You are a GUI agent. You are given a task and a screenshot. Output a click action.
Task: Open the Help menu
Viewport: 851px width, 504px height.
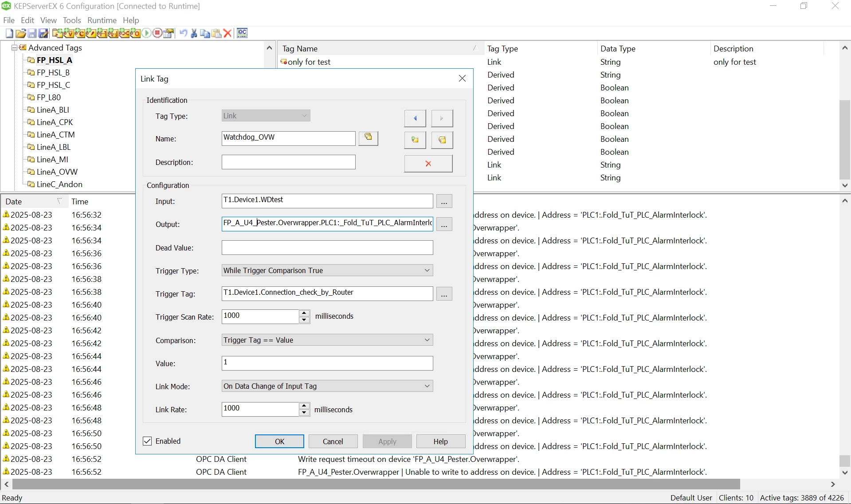(x=131, y=20)
